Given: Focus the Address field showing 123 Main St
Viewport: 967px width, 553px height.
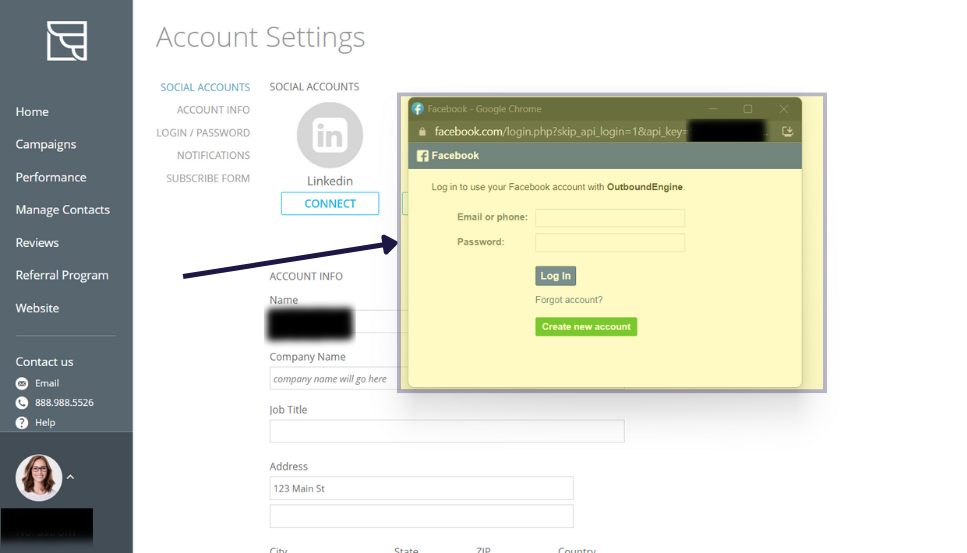Looking at the screenshot, I should click(421, 488).
